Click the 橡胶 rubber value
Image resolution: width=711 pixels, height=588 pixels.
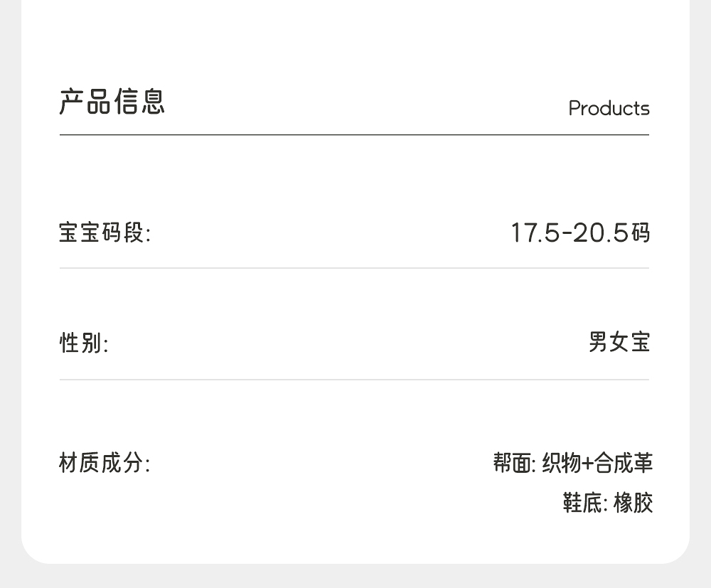pyautogui.click(x=633, y=503)
